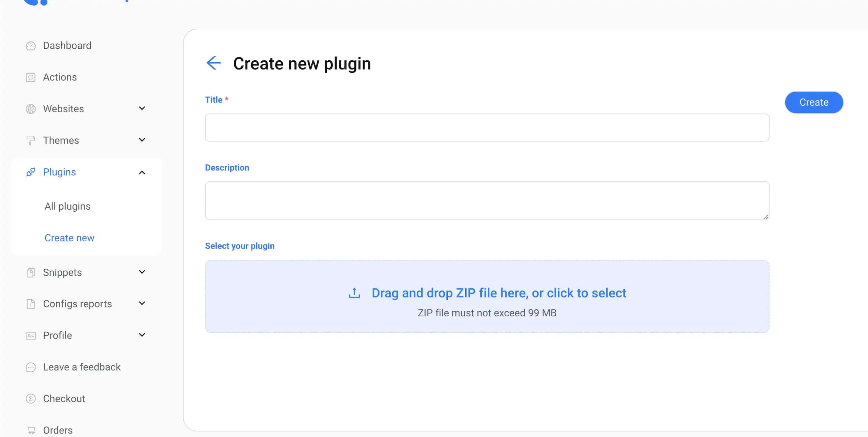868x437 pixels.
Task: Select the Profile ID card icon
Action: click(x=31, y=335)
